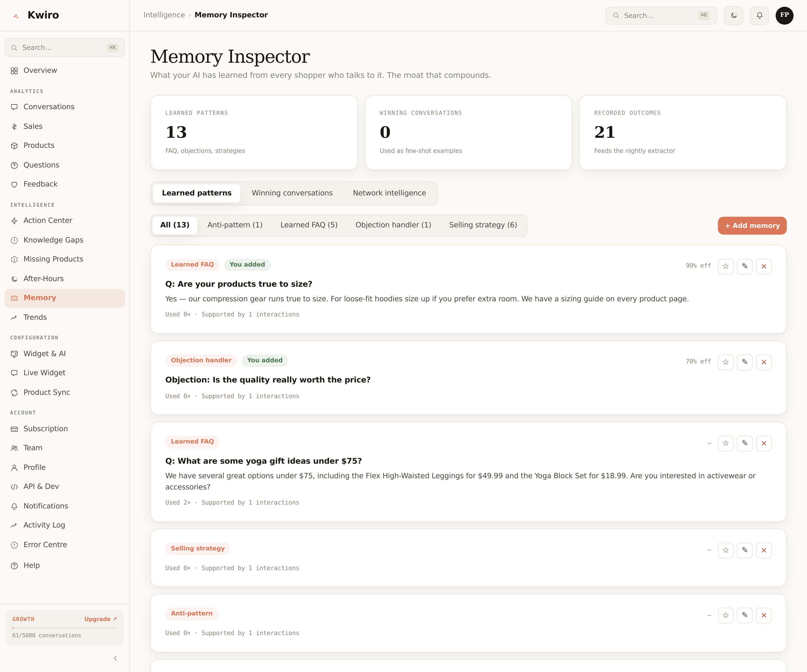Toggle dark mode moon icon
Viewport: 807px width, 672px height.
[x=733, y=16]
